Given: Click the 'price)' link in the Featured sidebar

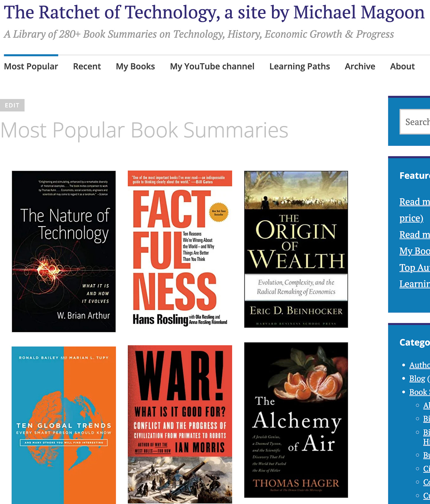Looking at the screenshot, I should point(411,218).
